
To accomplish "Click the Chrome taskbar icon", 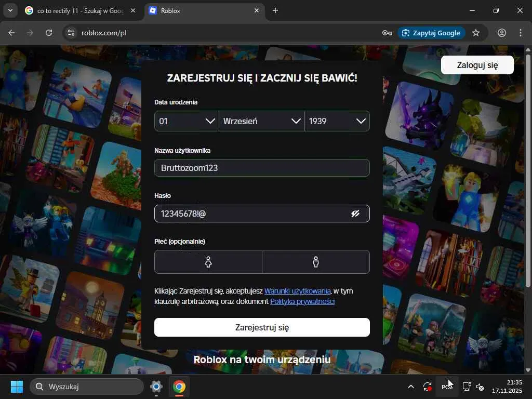I will pos(179,387).
